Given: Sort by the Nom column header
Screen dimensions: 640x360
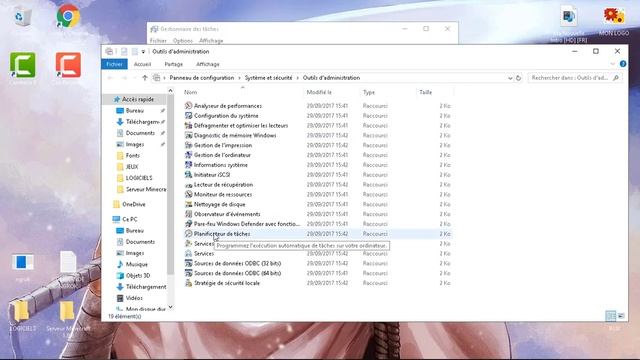Looking at the screenshot, I should pyautogui.click(x=191, y=92).
